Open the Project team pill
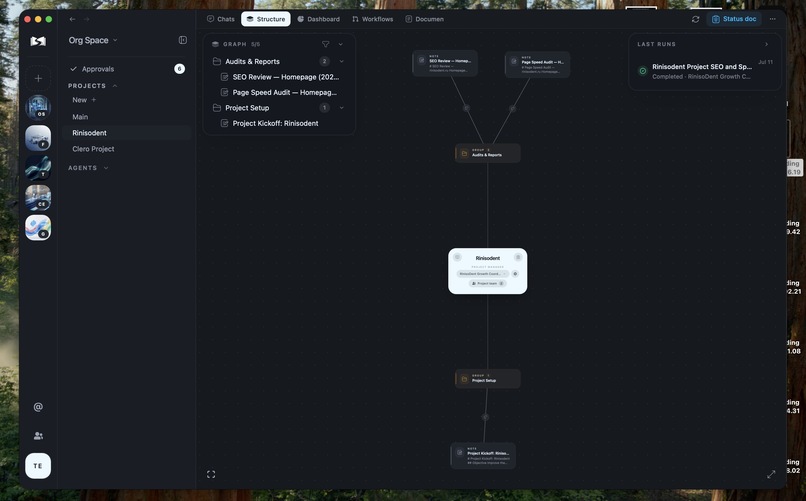Screen dimensions: 806x501 point(487,284)
